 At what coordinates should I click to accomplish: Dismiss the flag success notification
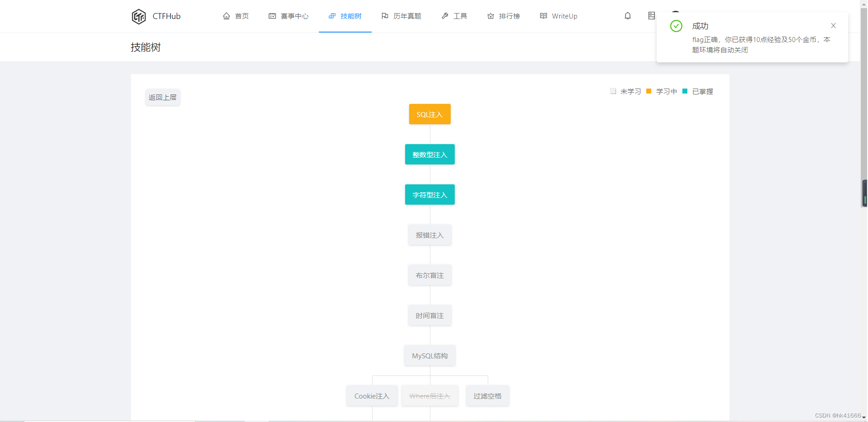tap(833, 25)
